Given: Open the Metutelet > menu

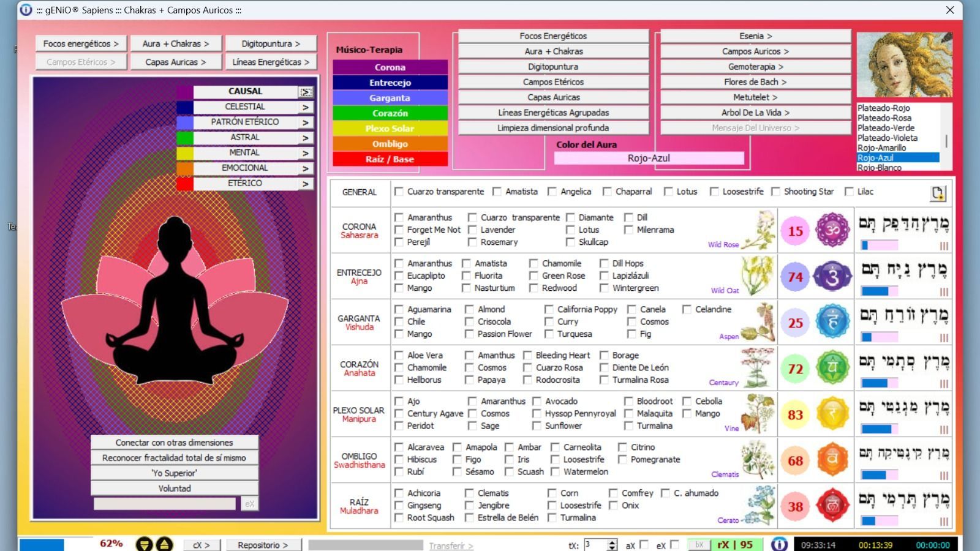Looking at the screenshot, I should point(755,97).
